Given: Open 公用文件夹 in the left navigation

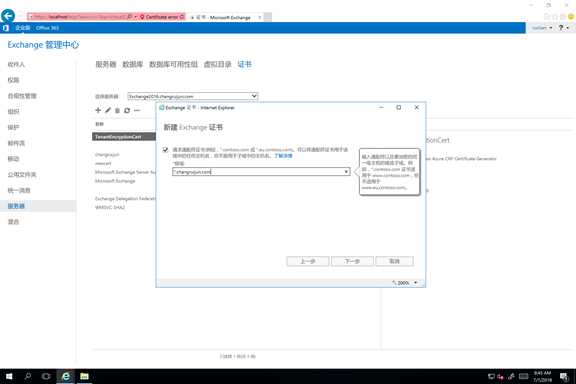Looking at the screenshot, I should (22, 175).
